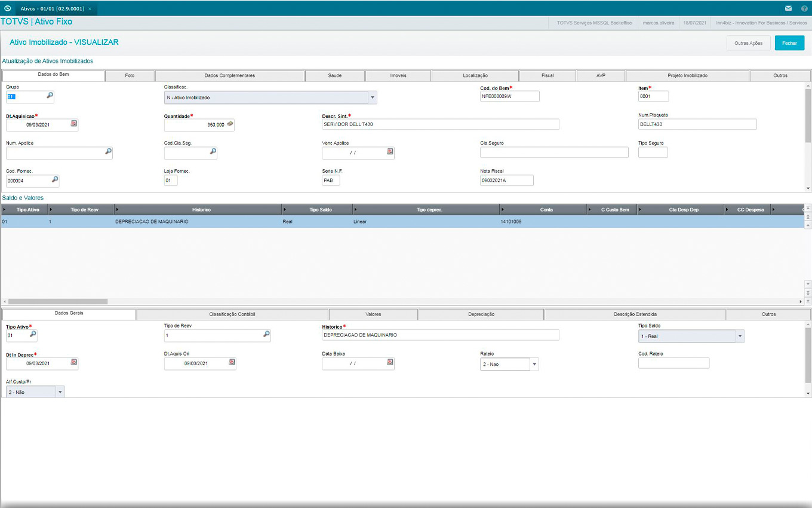Click the Fechar button
This screenshot has height=508, width=812.
(789, 43)
